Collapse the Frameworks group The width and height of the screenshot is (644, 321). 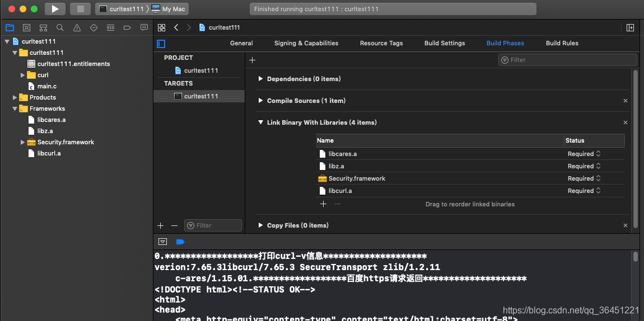15,108
